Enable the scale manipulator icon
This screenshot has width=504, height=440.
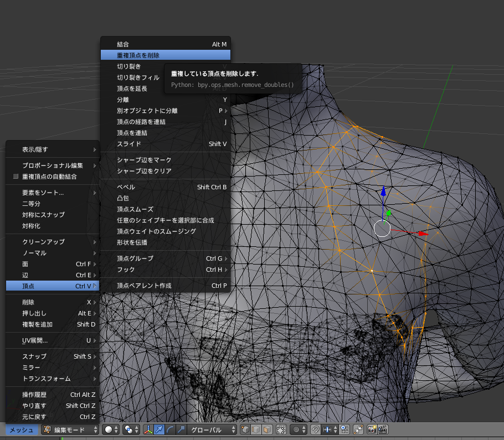click(x=181, y=429)
